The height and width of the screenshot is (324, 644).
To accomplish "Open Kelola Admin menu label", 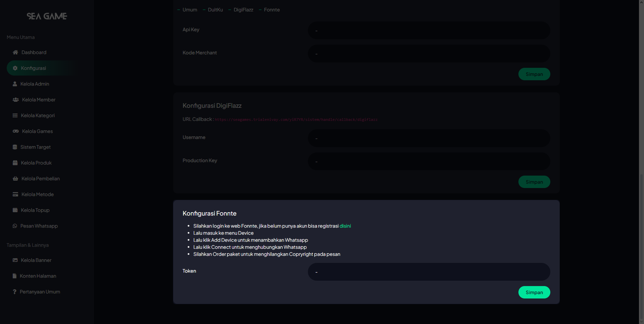I will 35,84.
